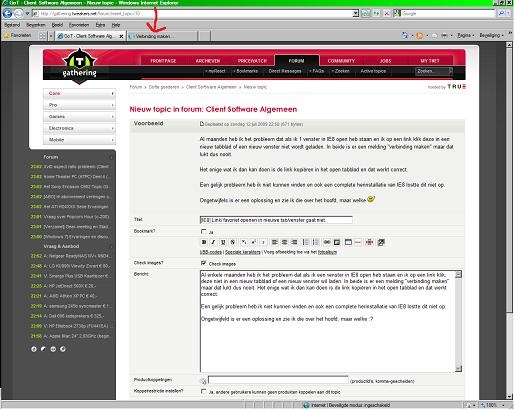514x410 pixels.
Task: Expand the Electronica sidebar menu
Action: tap(79, 128)
